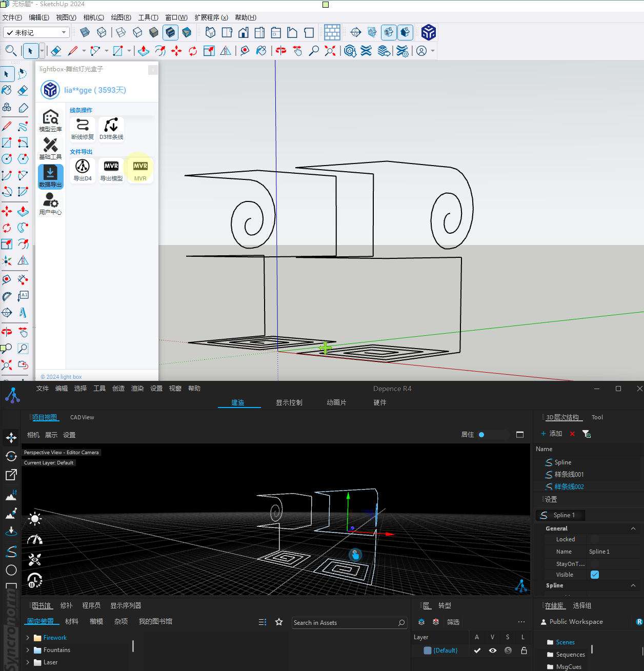644x671 pixels.
Task: Open the 用户中心 user center
Action: (50, 204)
